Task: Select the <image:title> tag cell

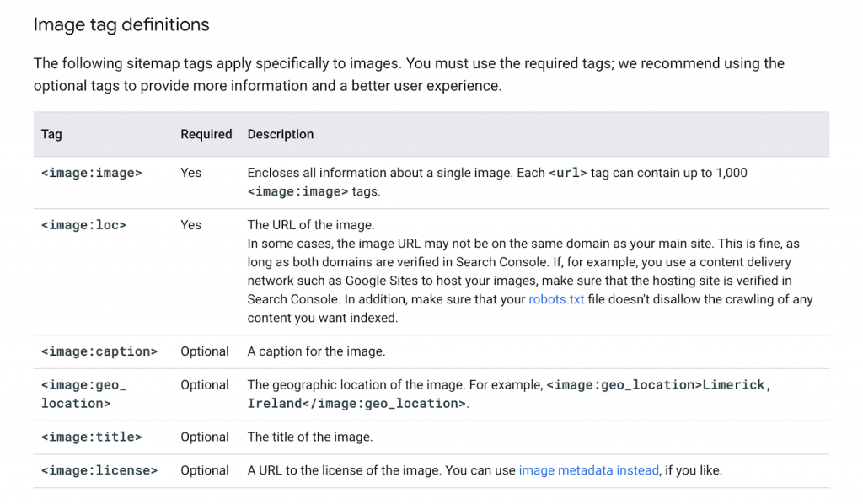Action: click(91, 437)
